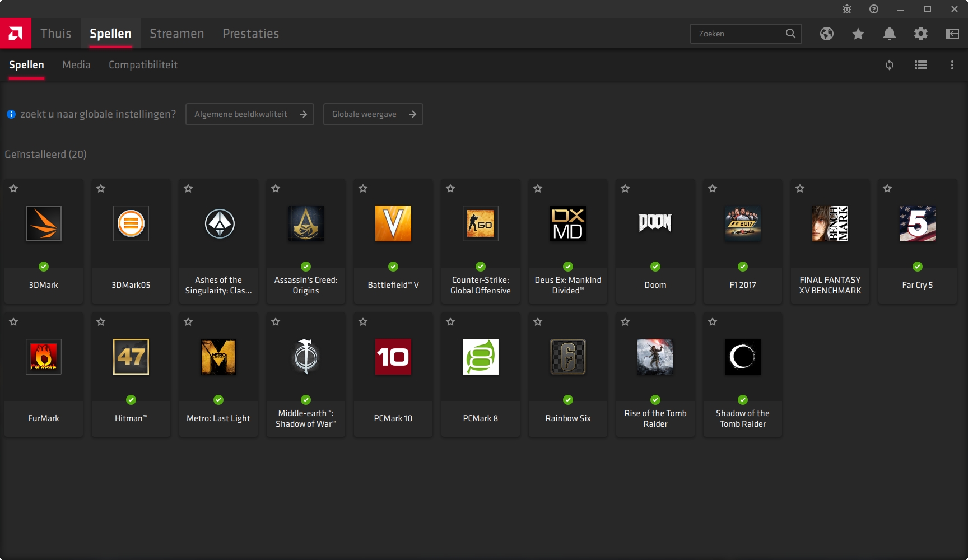968x560 pixels.
Task: Toggle favorite star on Battlefield V tile
Action: [x=363, y=189]
